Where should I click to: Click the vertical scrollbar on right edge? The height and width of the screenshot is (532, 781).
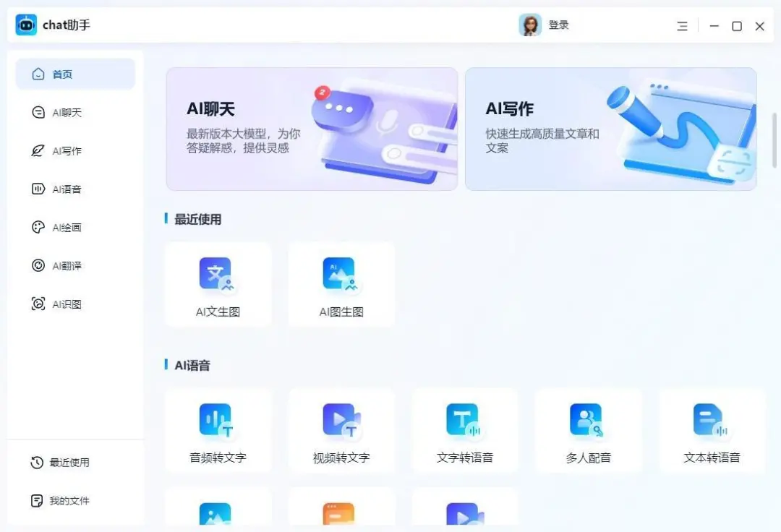pyautogui.click(x=774, y=140)
